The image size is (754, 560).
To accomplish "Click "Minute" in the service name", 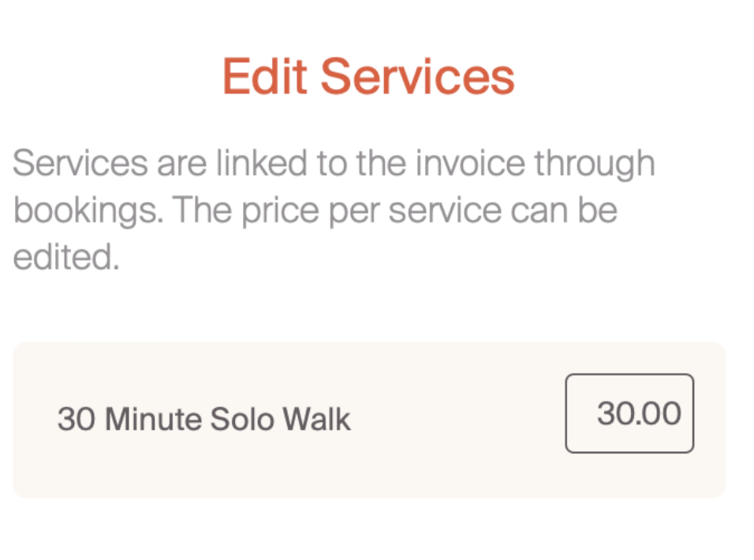I will pyautogui.click(x=153, y=419).
